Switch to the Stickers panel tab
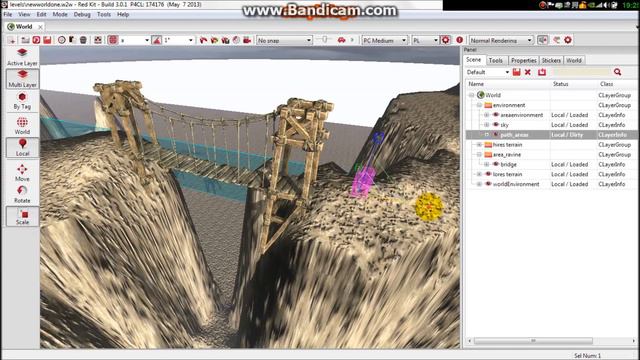The image size is (640, 360). (x=551, y=60)
